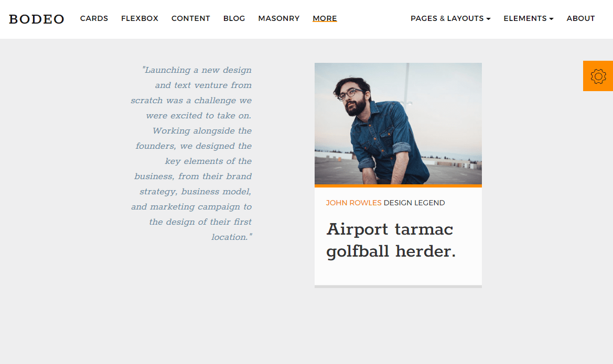Expand the Elements dropdown menu
The height and width of the screenshot is (364, 613).
528,18
